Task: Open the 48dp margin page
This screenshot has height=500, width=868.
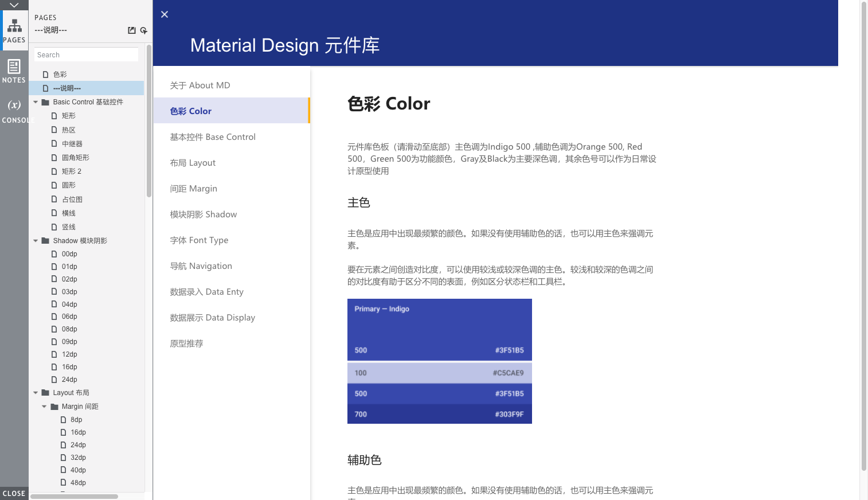Action: (x=77, y=483)
